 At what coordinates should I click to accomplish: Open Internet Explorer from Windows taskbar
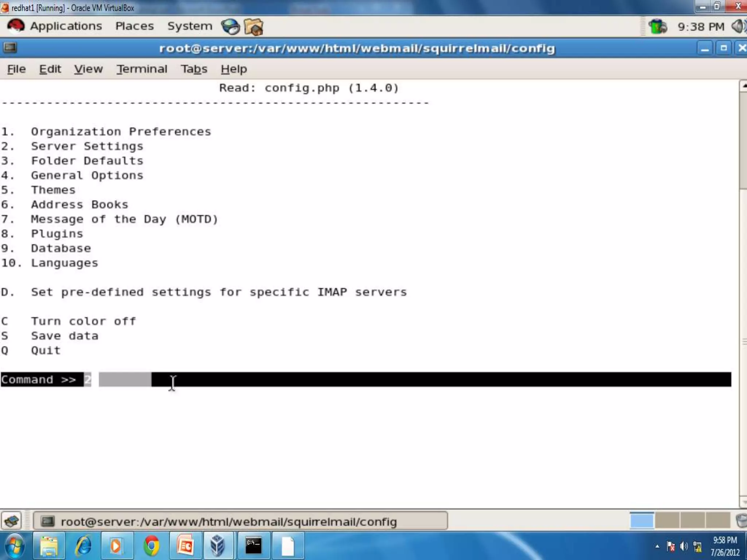pos(84,546)
